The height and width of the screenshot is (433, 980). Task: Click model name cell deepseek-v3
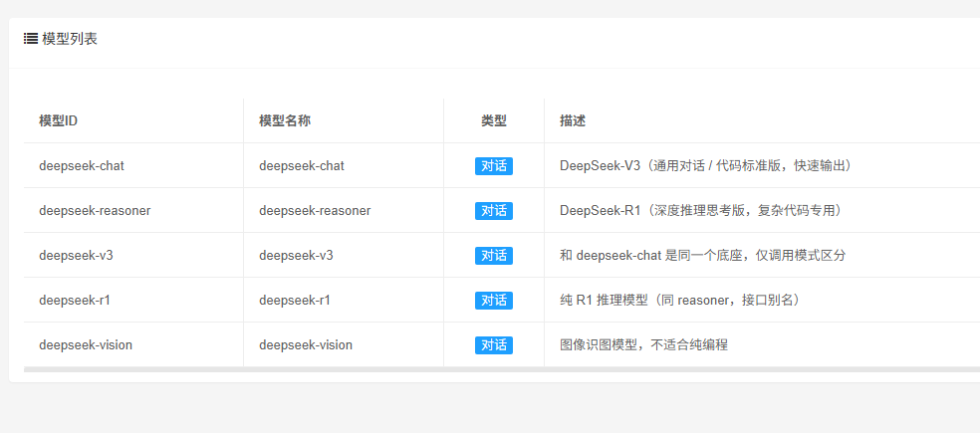click(296, 256)
